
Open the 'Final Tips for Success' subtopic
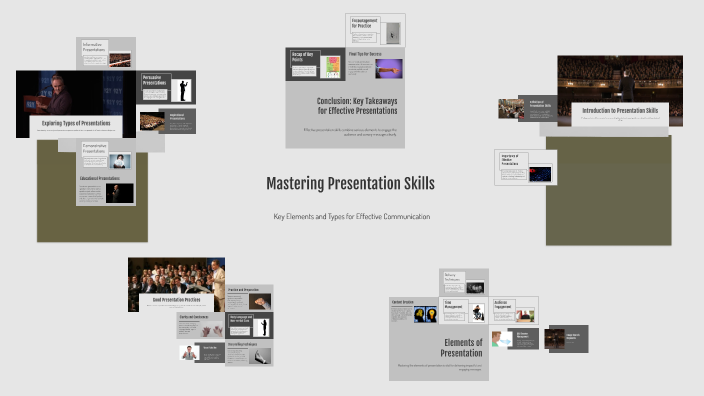[375, 64]
